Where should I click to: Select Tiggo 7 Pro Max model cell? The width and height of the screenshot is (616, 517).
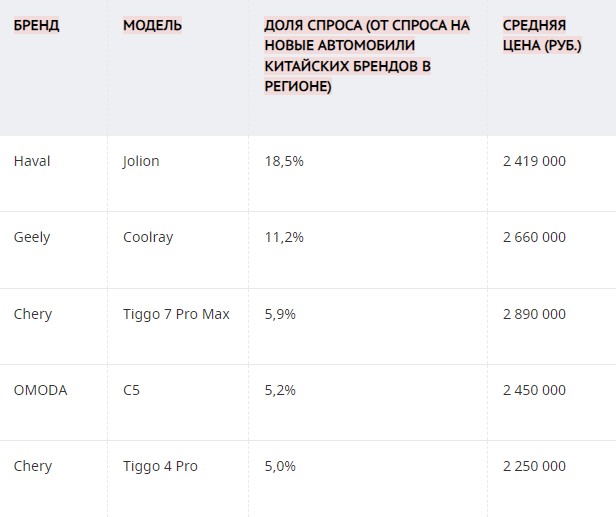click(176, 314)
